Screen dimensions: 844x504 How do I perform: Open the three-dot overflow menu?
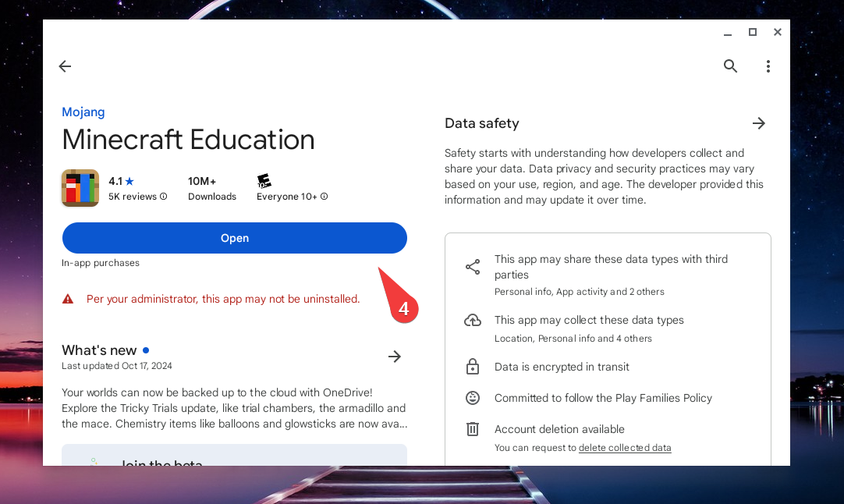[x=768, y=66]
